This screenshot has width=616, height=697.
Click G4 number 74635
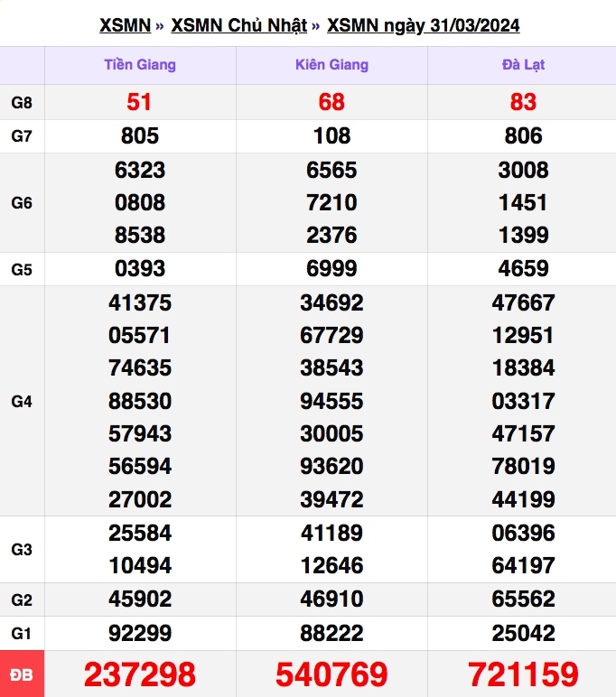click(140, 368)
